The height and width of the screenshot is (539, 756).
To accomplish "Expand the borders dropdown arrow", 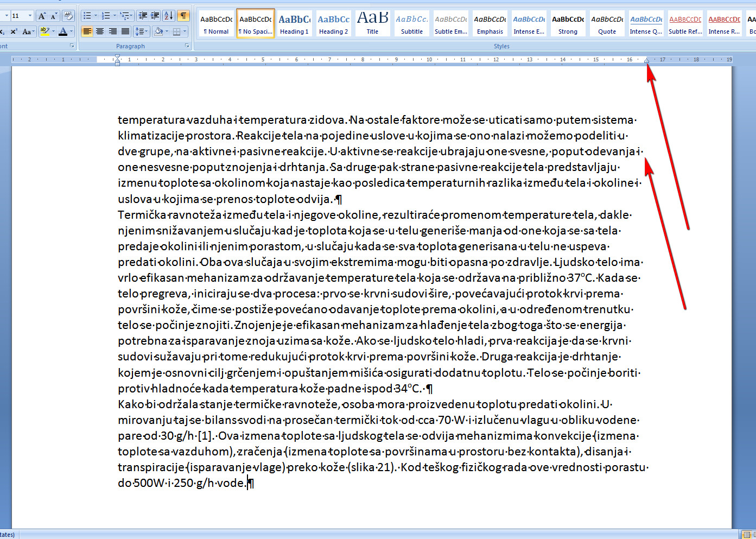I will pyautogui.click(x=185, y=31).
